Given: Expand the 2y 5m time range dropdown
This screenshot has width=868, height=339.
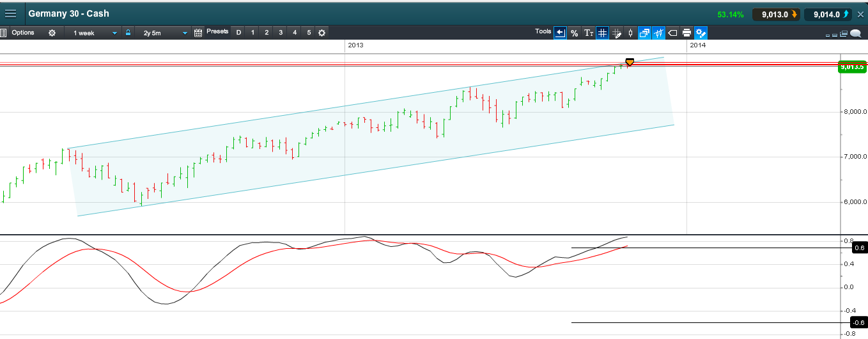Looking at the screenshot, I should 165,33.
